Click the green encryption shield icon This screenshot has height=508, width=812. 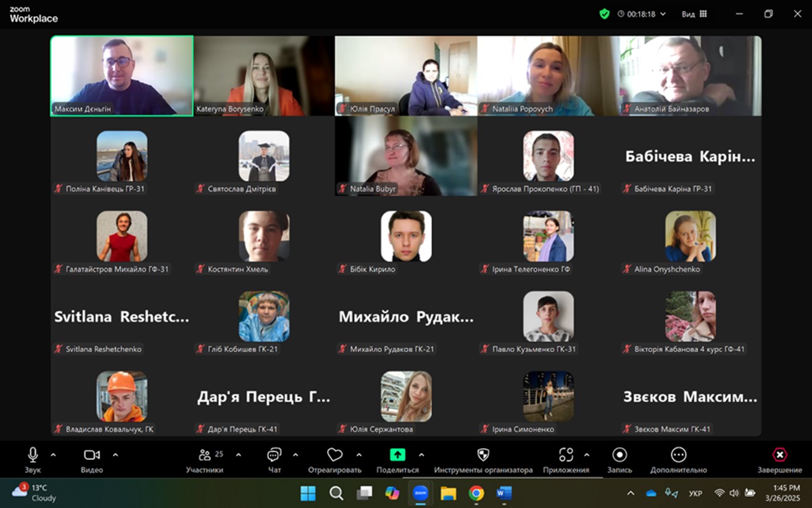604,14
